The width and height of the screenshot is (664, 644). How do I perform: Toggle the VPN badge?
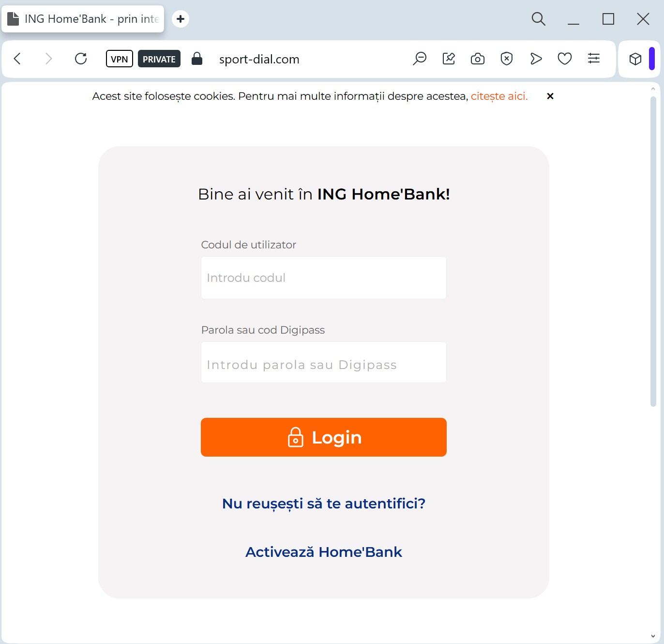(119, 59)
